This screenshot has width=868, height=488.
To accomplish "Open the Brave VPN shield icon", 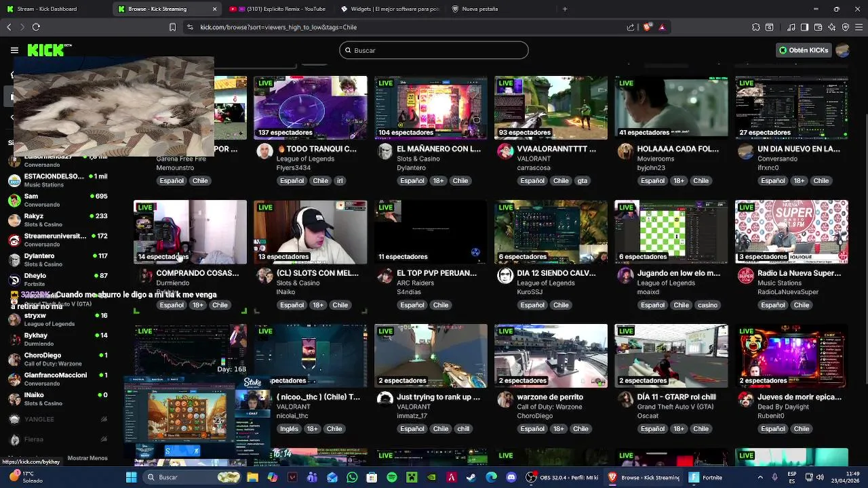I will [x=846, y=27].
